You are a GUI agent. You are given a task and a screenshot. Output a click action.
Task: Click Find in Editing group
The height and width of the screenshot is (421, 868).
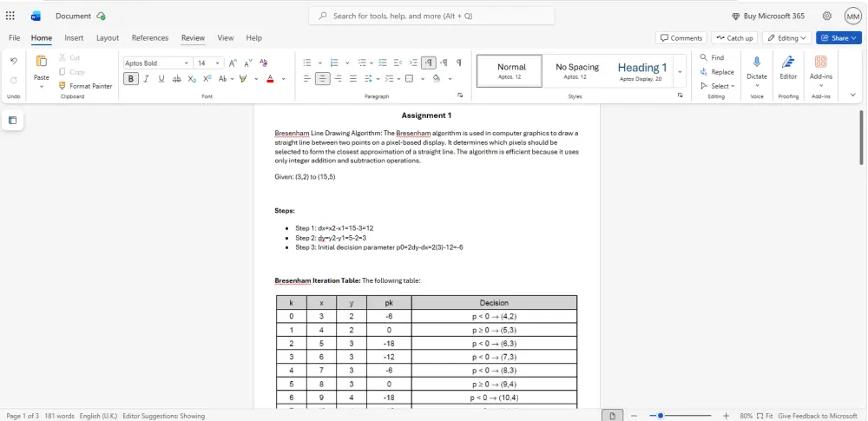(x=712, y=57)
